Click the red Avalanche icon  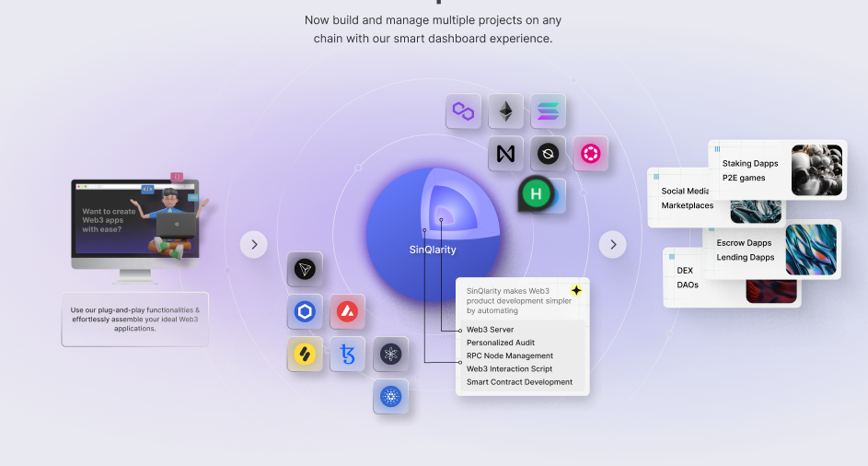click(x=347, y=312)
